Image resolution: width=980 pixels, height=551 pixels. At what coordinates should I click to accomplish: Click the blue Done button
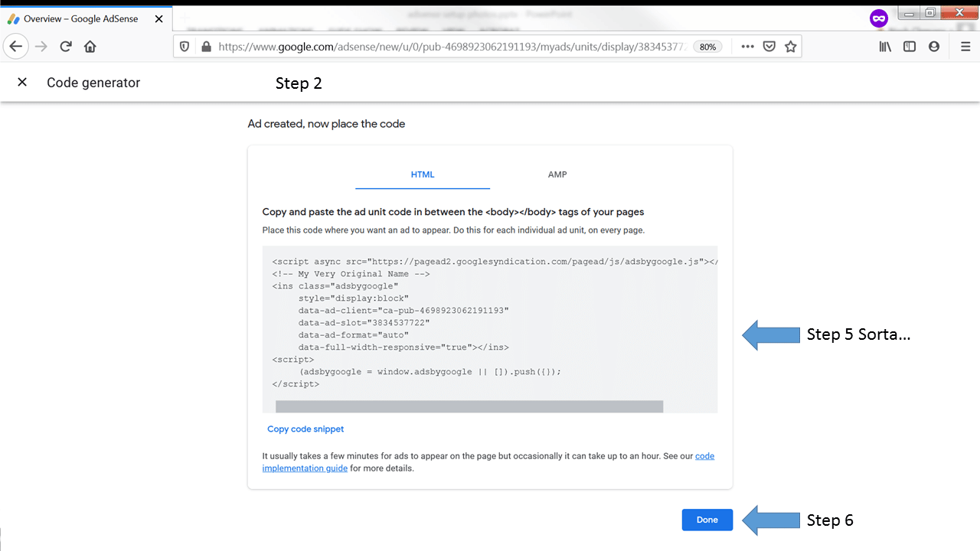tap(707, 520)
